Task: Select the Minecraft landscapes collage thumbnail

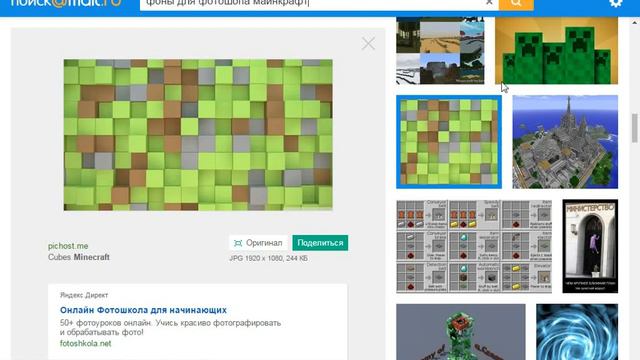Action: (x=440, y=51)
